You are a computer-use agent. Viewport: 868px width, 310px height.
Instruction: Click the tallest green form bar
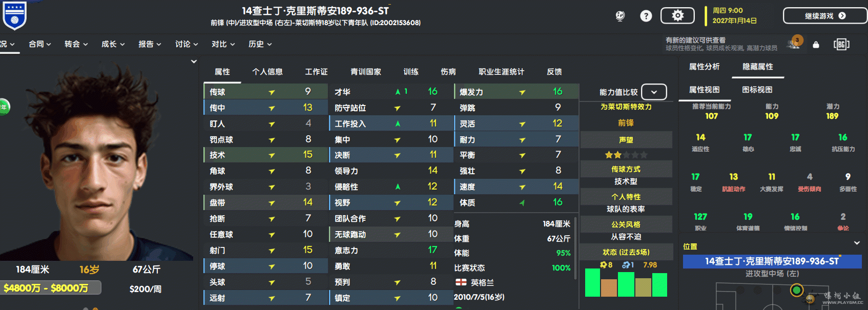(592, 282)
